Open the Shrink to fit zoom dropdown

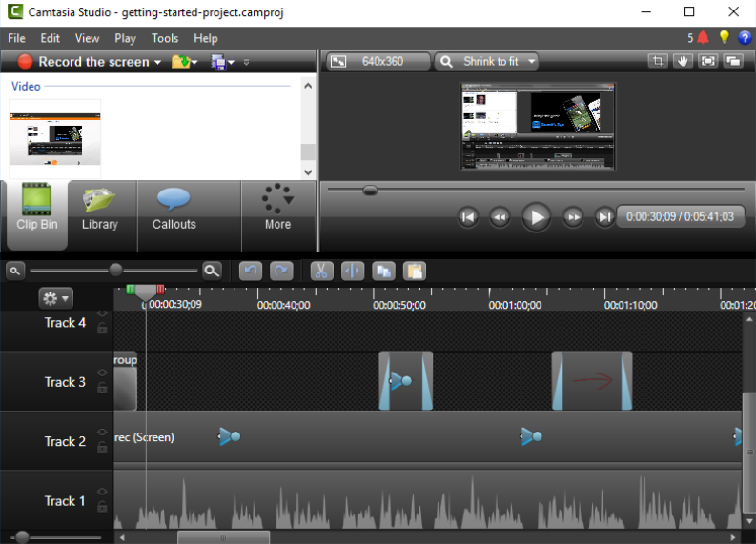(x=486, y=61)
